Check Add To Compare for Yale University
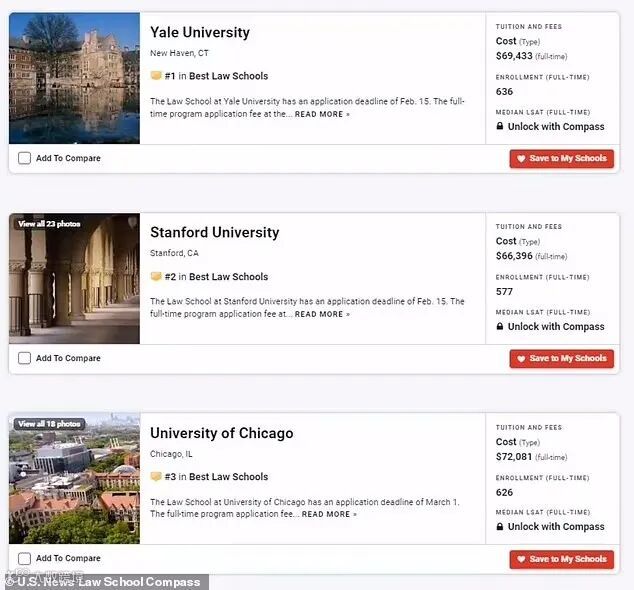Screen dimensions: 634x590 (24, 158)
